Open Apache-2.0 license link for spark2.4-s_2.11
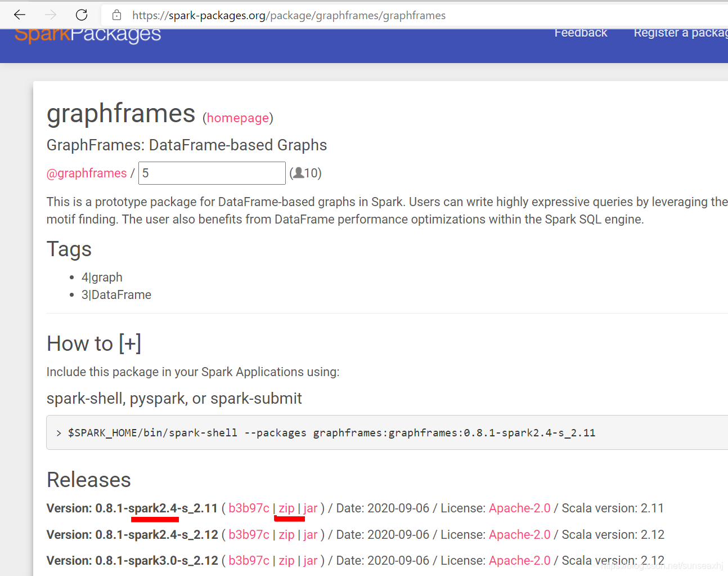Viewport: 728px width, 576px height. point(519,508)
